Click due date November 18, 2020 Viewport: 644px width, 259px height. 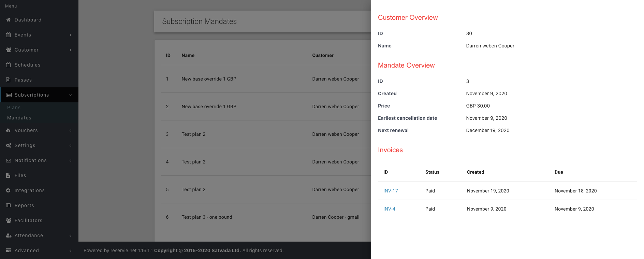(x=575, y=191)
